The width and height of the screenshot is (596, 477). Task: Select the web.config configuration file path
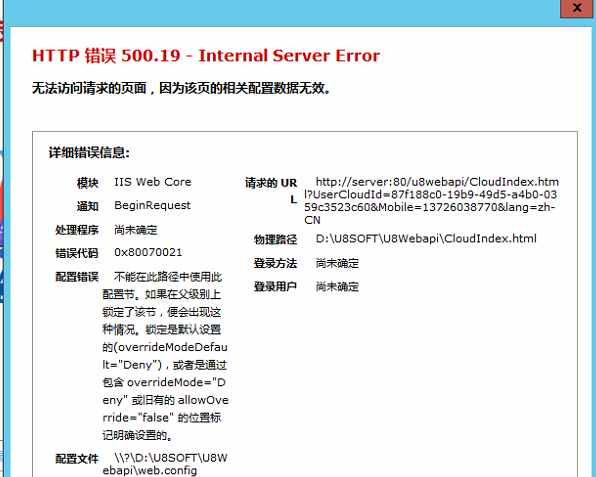[165, 464]
